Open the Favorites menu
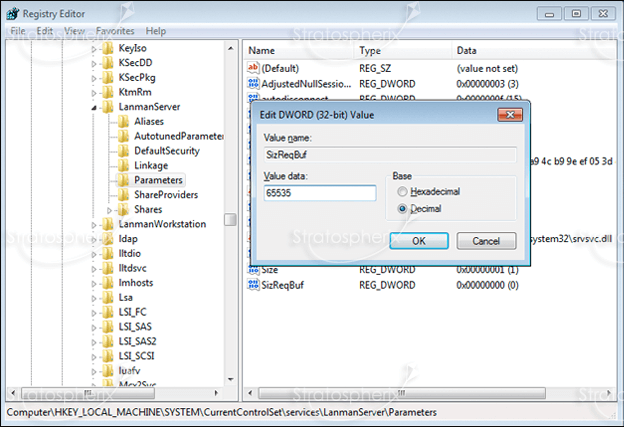This screenshot has height=427, width=624. pyautogui.click(x=115, y=31)
